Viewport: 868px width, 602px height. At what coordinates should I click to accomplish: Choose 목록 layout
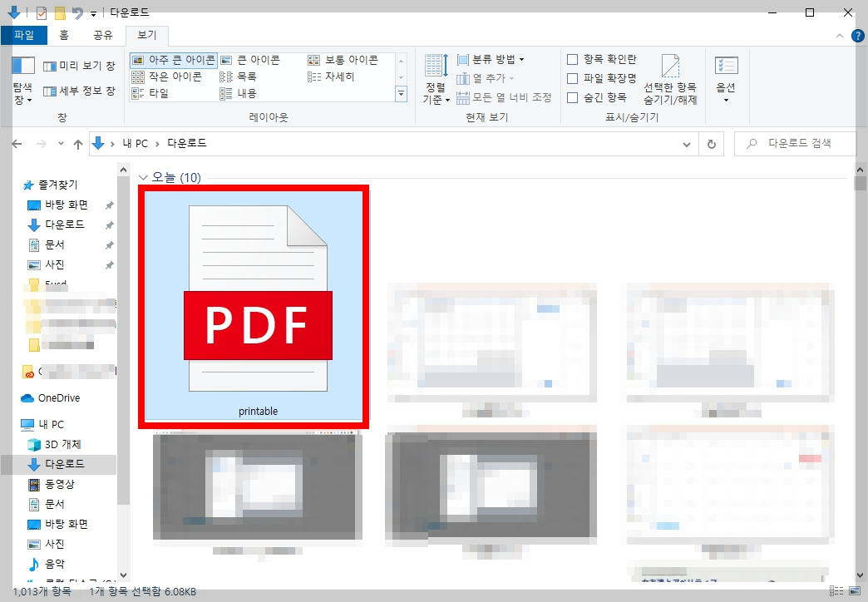(238, 76)
